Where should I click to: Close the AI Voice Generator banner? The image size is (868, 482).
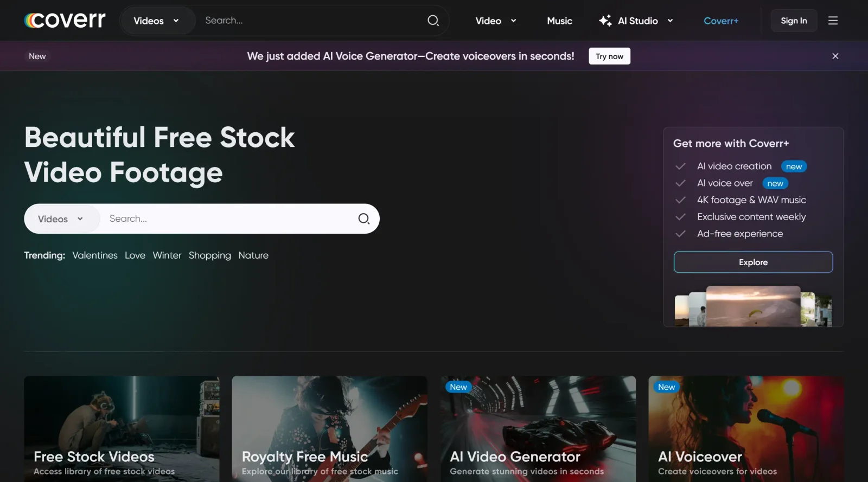[x=835, y=56]
